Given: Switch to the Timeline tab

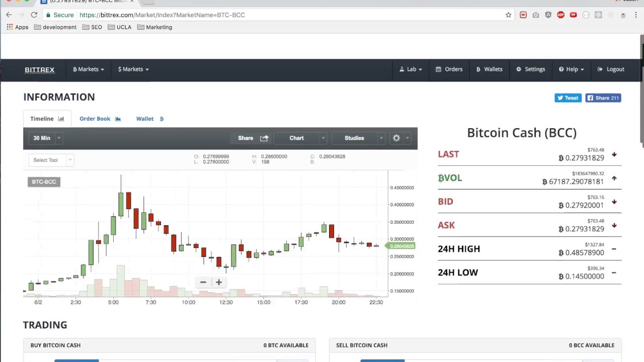Looking at the screenshot, I should click(x=47, y=119).
